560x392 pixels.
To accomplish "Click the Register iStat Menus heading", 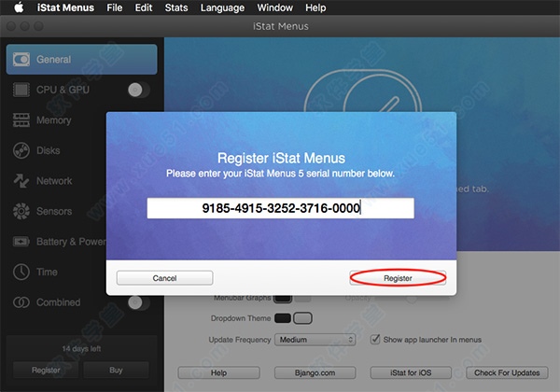I will (282, 158).
